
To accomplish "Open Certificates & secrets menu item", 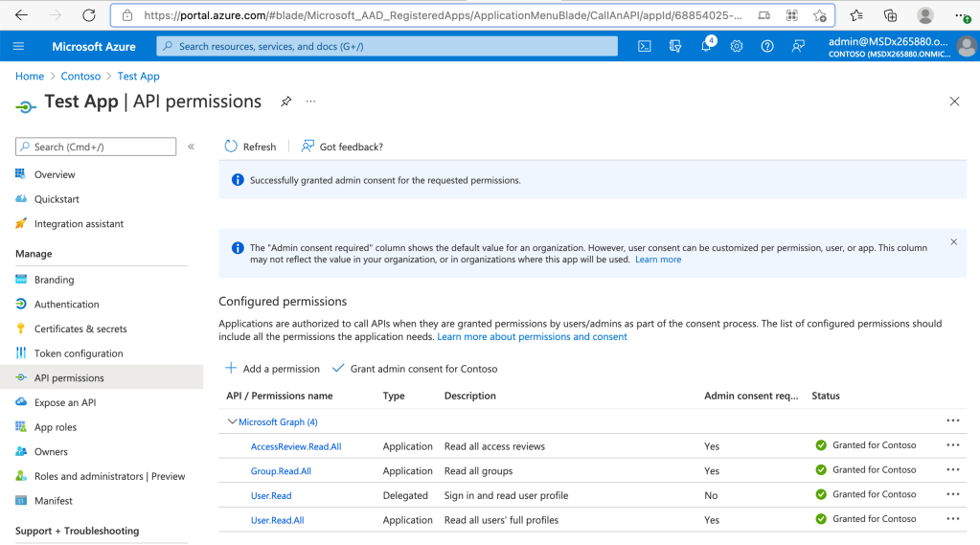I will [80, 329].
